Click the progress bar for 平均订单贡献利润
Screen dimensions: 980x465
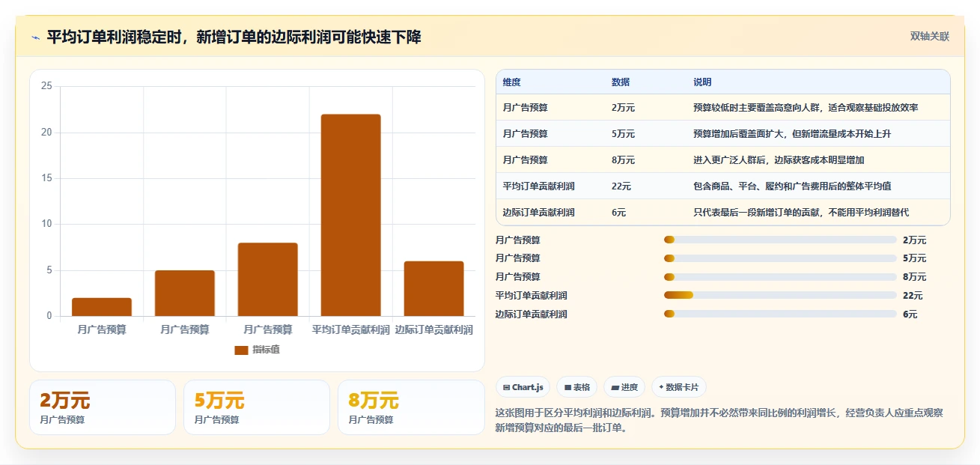point(780,296)
